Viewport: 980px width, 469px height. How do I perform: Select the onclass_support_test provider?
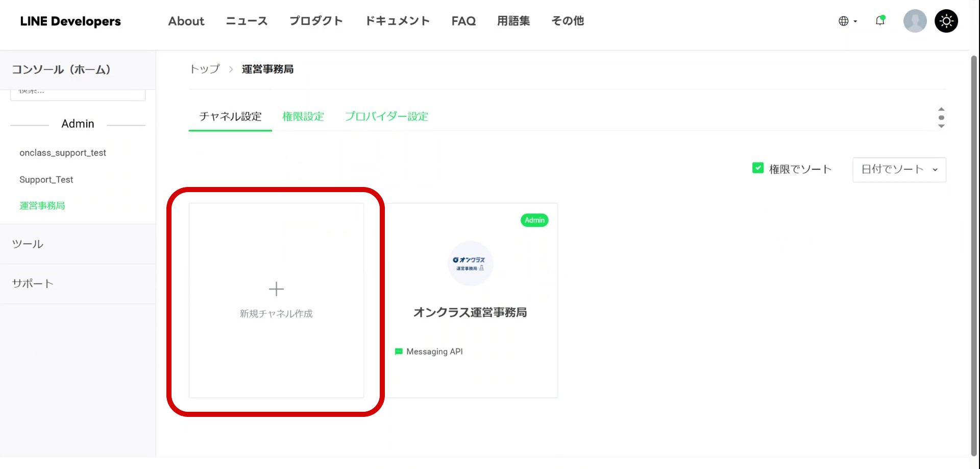[63, 153]
